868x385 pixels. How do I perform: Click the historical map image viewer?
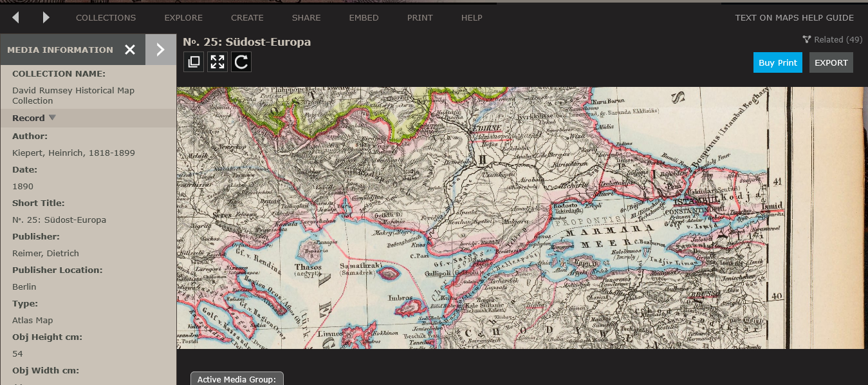pyautogui.click(x=522, y=218)
